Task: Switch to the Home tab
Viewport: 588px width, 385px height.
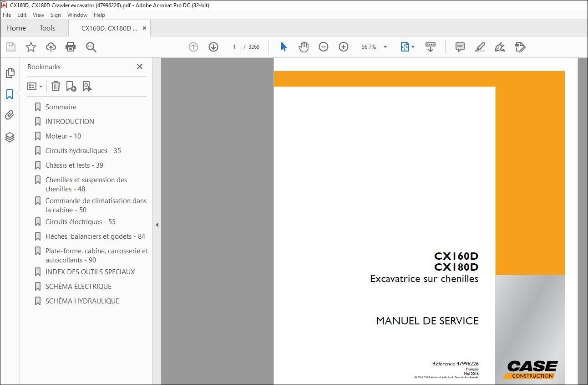Action: point(16,28)
